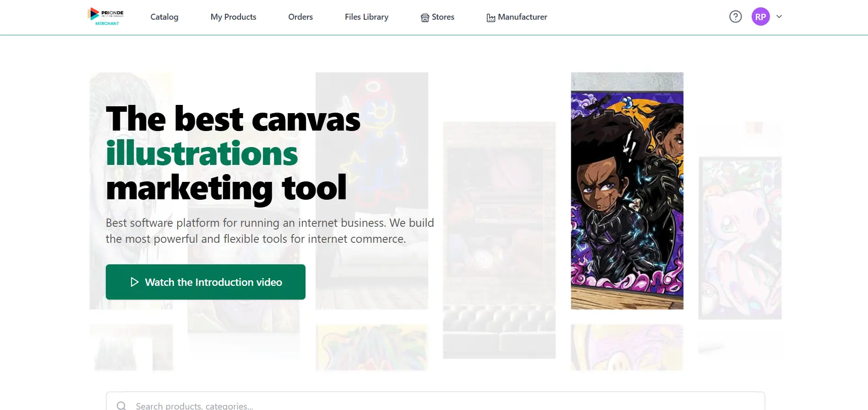Watch the Introduction video
The width and height of the screenshot is (868, 410).
pos(206,282)
